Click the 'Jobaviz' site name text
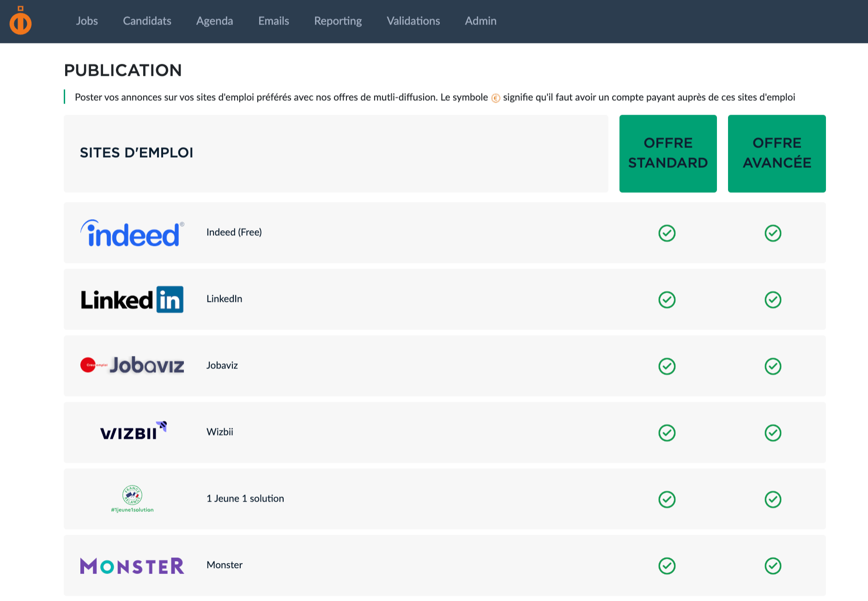Image resolution: width=868 pixels, height=601 pixels. pyautogui.click(x=222, y=365)
